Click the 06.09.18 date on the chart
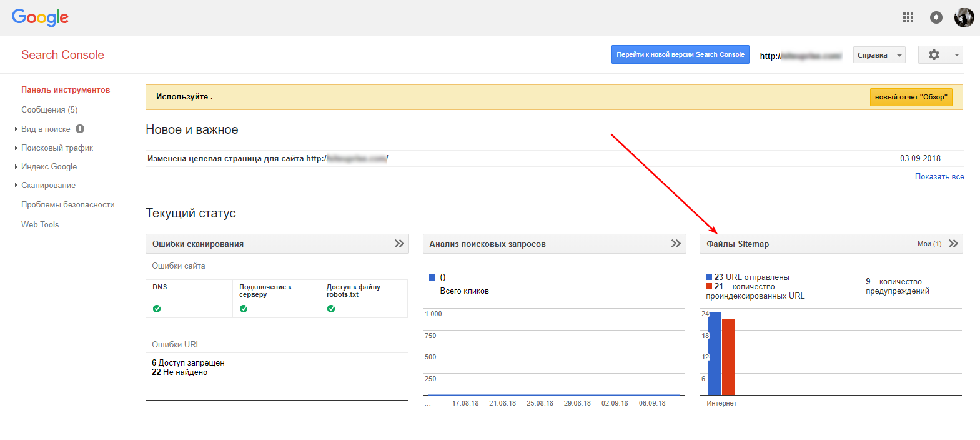Screen dimensions: 980x440 tap(652, 404)
